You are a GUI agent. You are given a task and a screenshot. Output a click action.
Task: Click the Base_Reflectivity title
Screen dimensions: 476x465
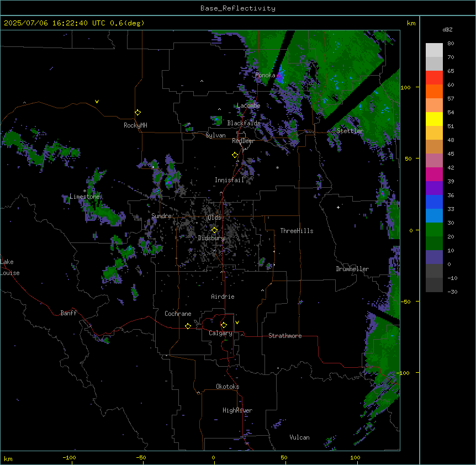coord(238,8)
